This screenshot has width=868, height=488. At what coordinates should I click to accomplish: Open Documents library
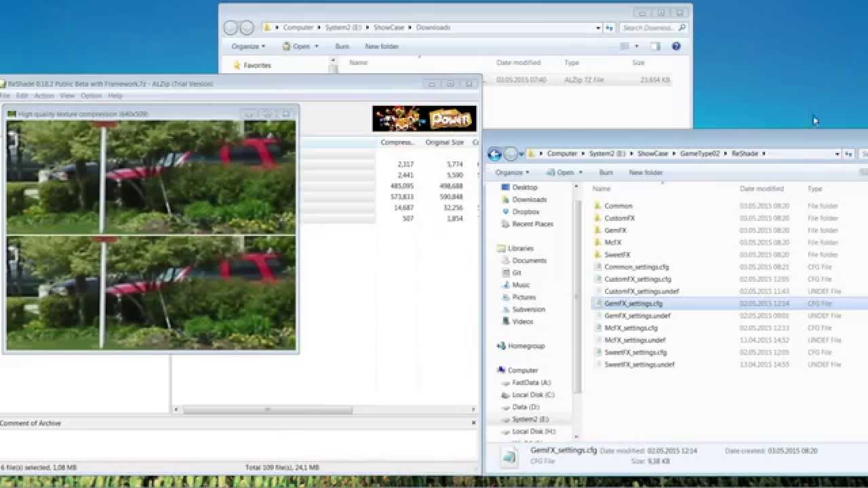click(x=529, y=260)
